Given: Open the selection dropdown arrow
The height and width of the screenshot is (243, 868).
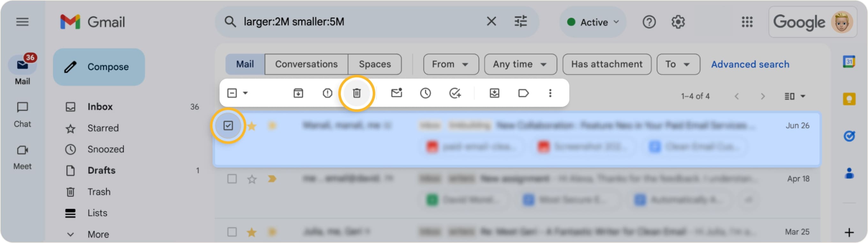Looking at the screenshot, I should 245,93.
